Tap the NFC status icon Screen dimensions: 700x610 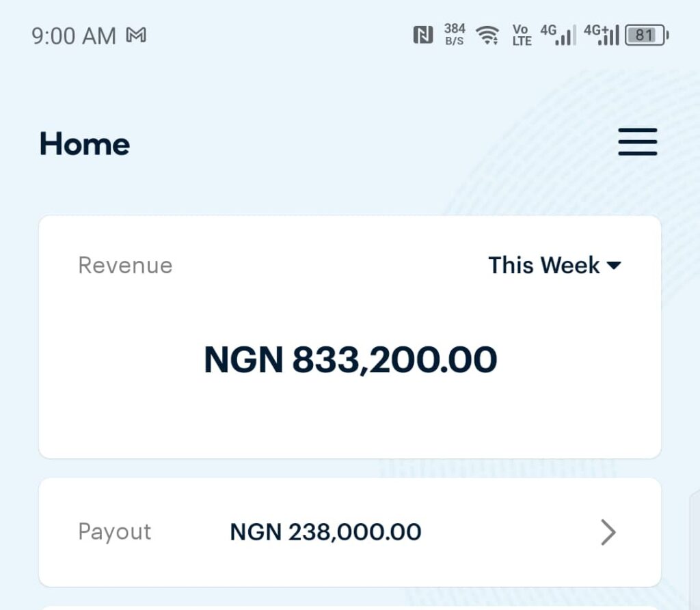coord(423,35)
